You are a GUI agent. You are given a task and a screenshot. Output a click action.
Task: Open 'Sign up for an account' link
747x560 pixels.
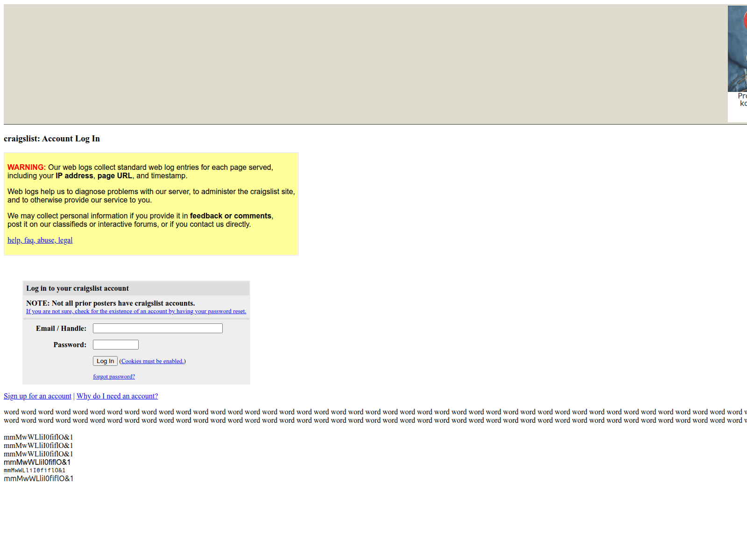[x=37, y=396]
